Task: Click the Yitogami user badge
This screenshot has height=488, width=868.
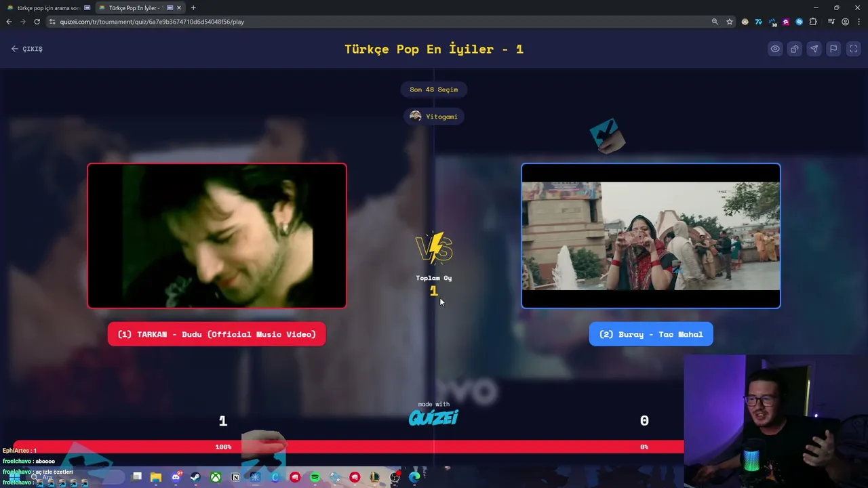Action: (x=434, y=117)
